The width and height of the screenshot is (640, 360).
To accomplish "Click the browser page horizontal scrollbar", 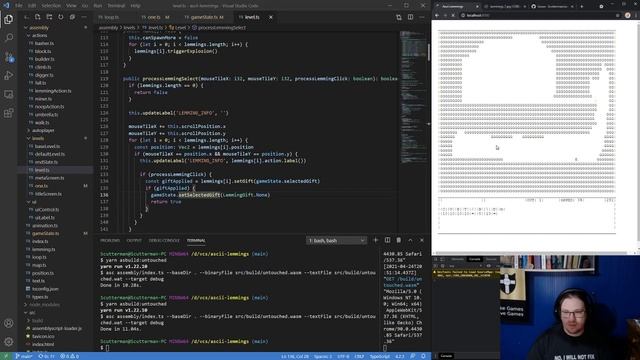I will pos(531,253).
